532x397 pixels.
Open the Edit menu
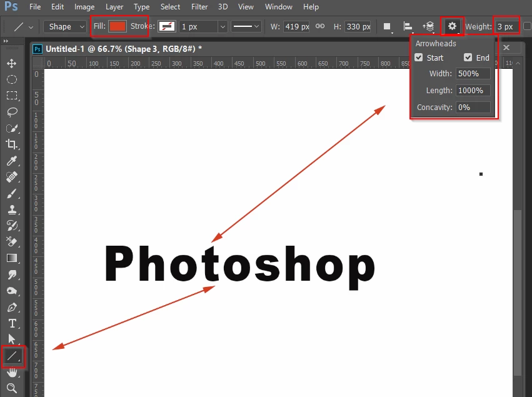click(58, 7)
